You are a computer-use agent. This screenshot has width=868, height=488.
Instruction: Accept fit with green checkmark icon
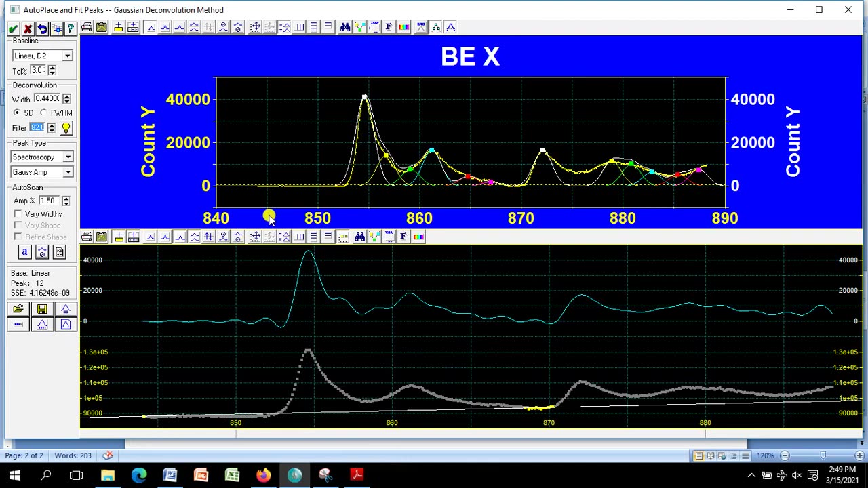(x=13, y=28)
